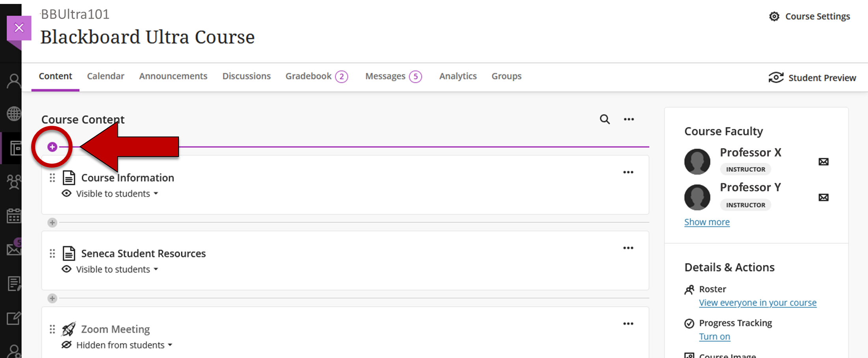Add content below Seneca Student Resources plus
This screenshot has height=358, width=868.
click(x=52, y=298)
